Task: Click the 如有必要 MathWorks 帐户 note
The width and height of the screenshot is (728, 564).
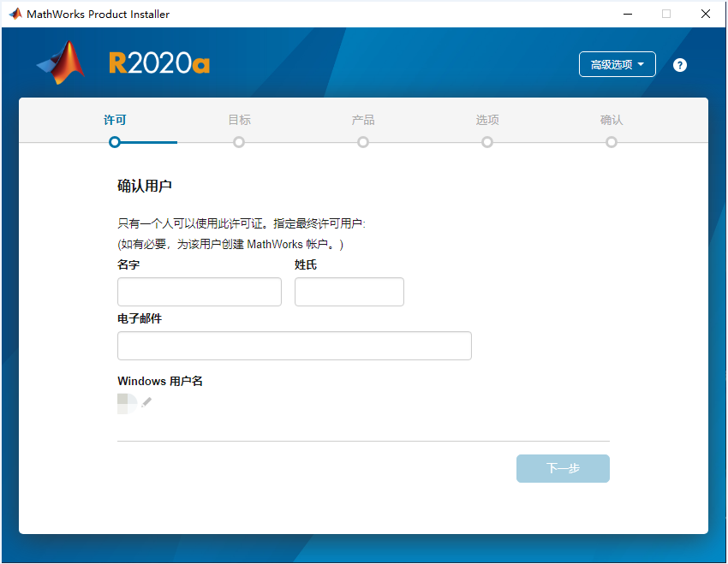Action: 230,245
